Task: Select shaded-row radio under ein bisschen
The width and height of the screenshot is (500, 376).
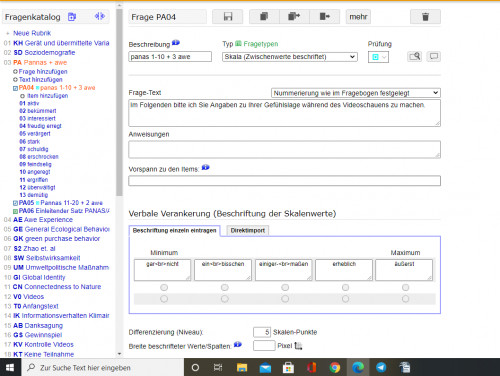Action: 225,299
